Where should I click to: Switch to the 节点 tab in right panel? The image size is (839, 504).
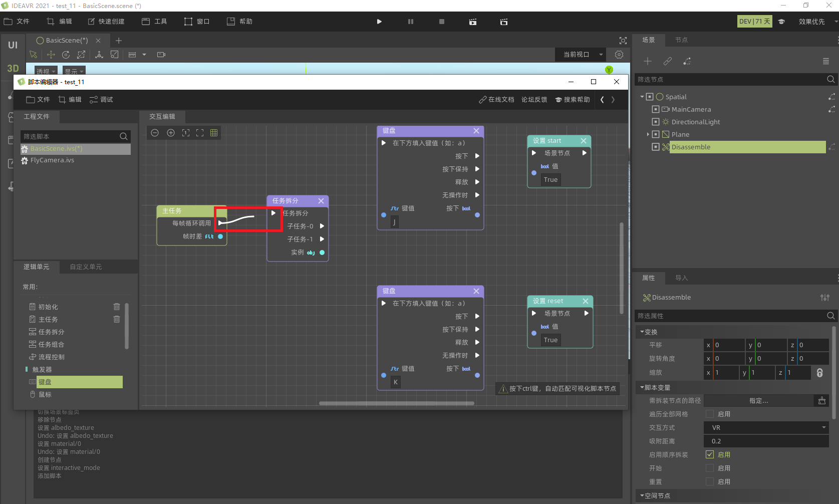681,40
